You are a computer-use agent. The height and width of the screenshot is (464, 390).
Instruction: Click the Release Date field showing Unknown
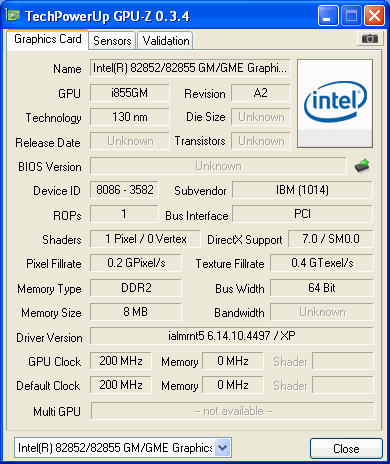coord(130,141)
